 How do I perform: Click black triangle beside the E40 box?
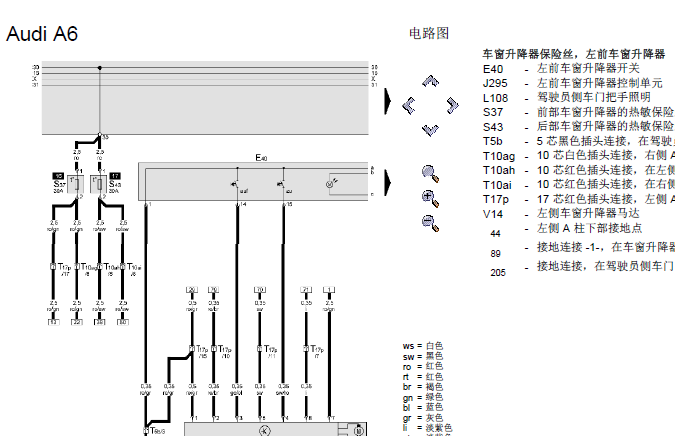click(387, 182)
